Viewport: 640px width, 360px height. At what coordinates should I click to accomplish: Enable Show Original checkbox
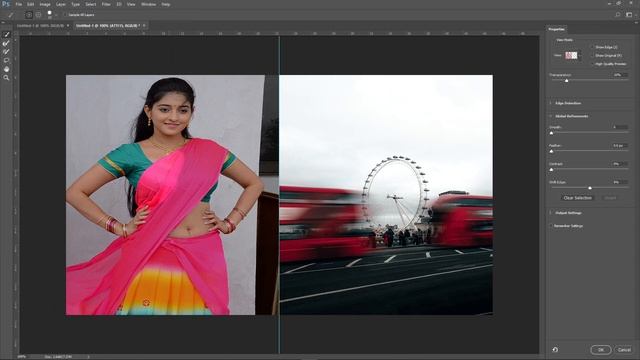(593, 56)
